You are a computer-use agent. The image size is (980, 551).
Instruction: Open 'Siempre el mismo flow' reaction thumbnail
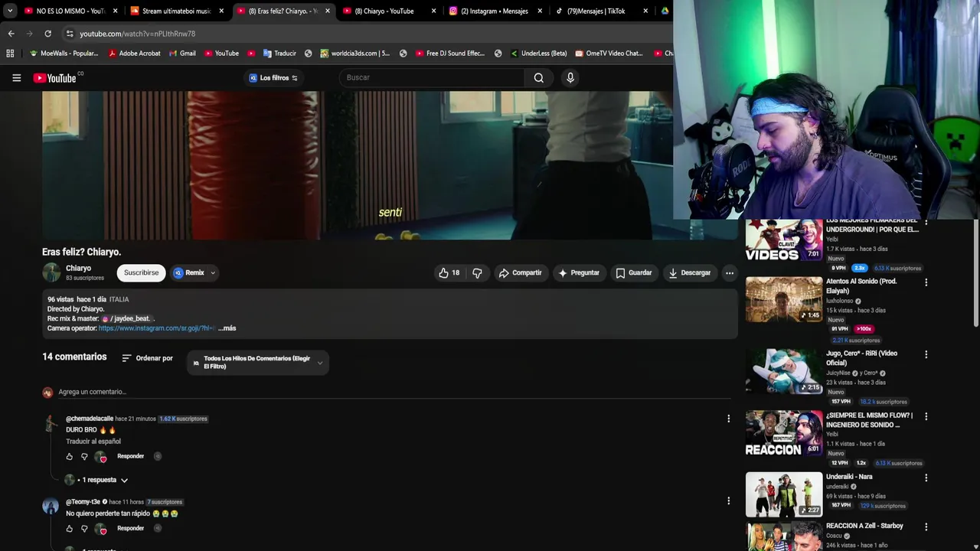click(x=784, y=433)
